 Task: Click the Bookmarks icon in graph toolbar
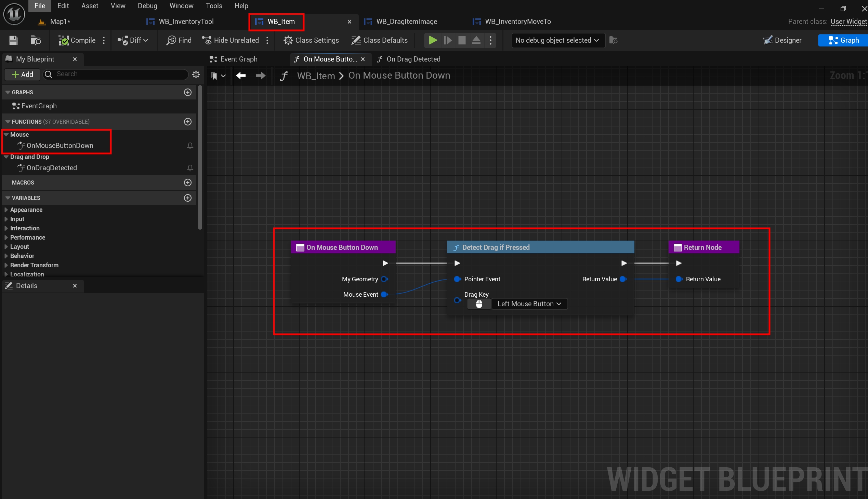(214, 76)
